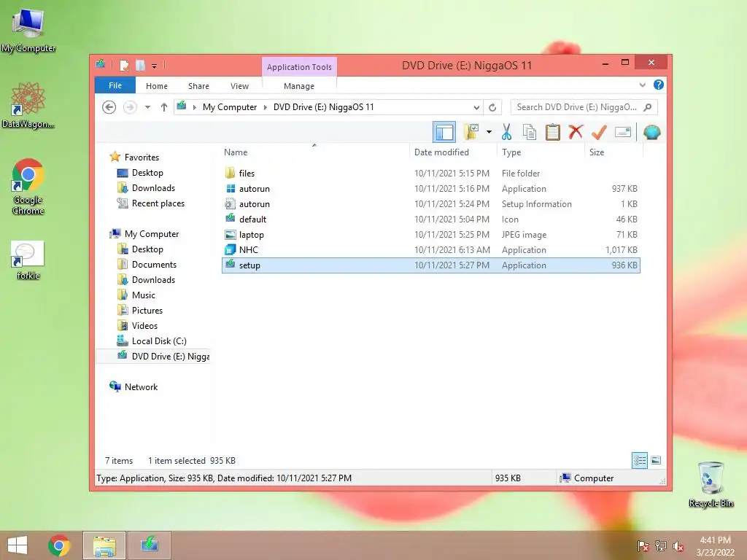Click My Computer in address breadcrumb
This screenshot has height=560, width=747.
click(x=230, y=107)
